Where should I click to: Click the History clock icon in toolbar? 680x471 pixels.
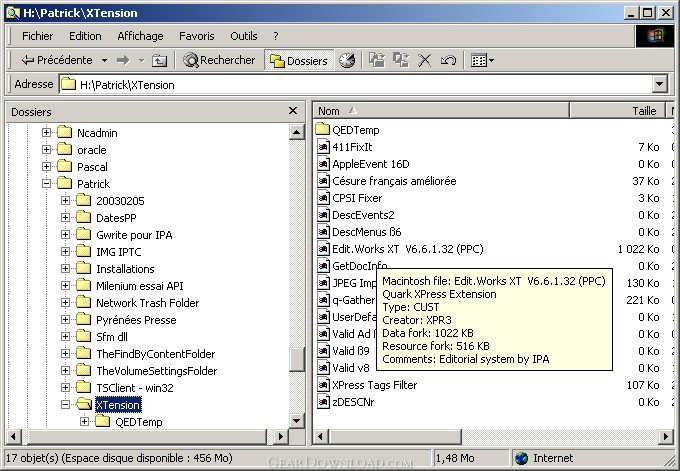347,60
